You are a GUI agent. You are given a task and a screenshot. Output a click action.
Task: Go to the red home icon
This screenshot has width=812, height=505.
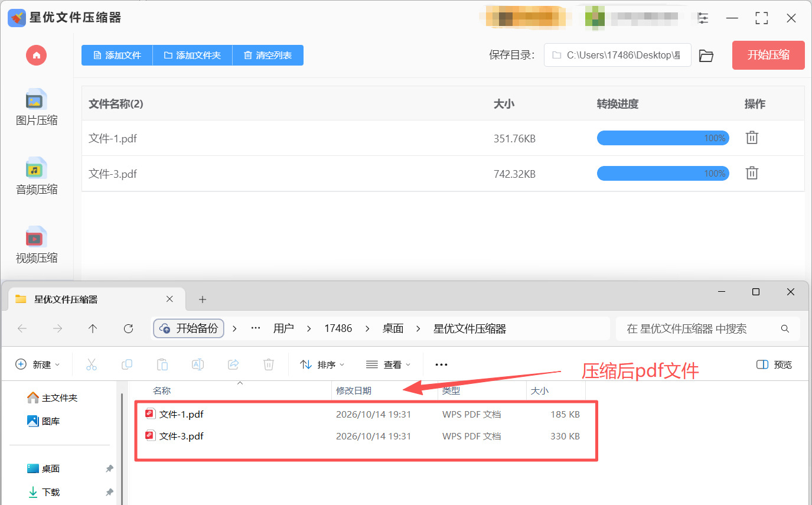click(x=36, y=55)
